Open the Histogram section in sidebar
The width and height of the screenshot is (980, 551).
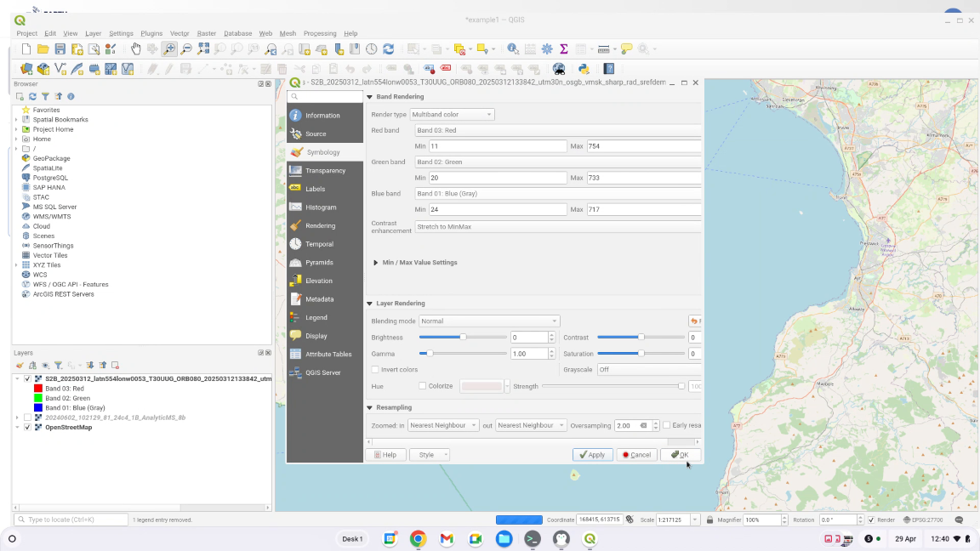point(321,207)
